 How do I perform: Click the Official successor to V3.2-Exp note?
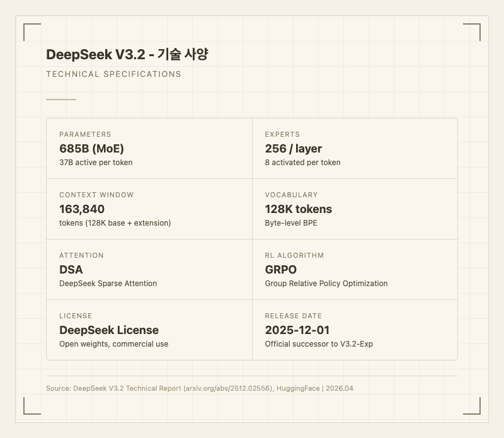[x=320, y=344]
